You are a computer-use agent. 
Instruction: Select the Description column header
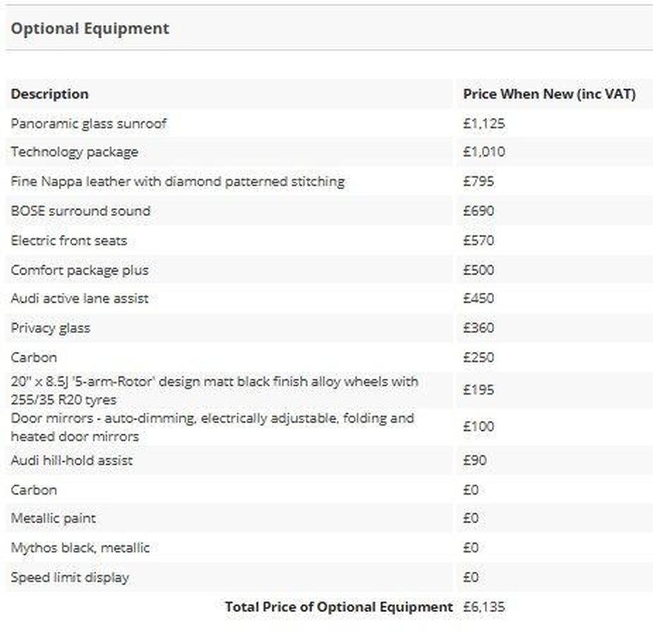pos(50,94)
